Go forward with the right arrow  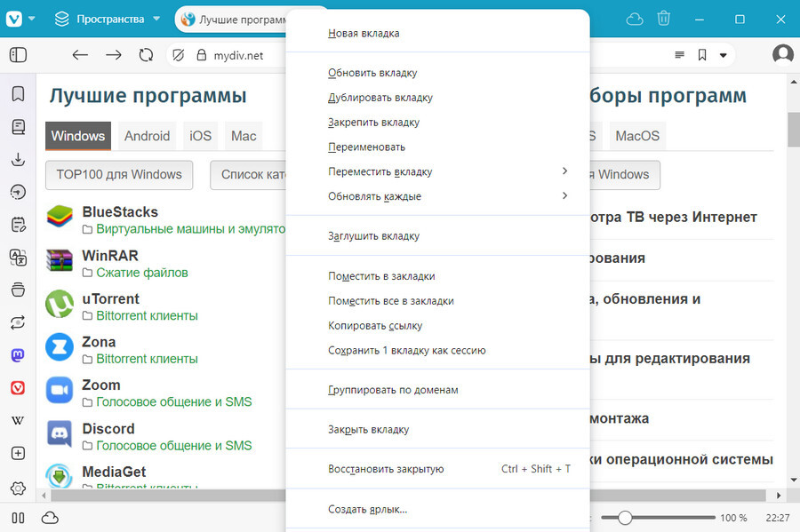113,55
